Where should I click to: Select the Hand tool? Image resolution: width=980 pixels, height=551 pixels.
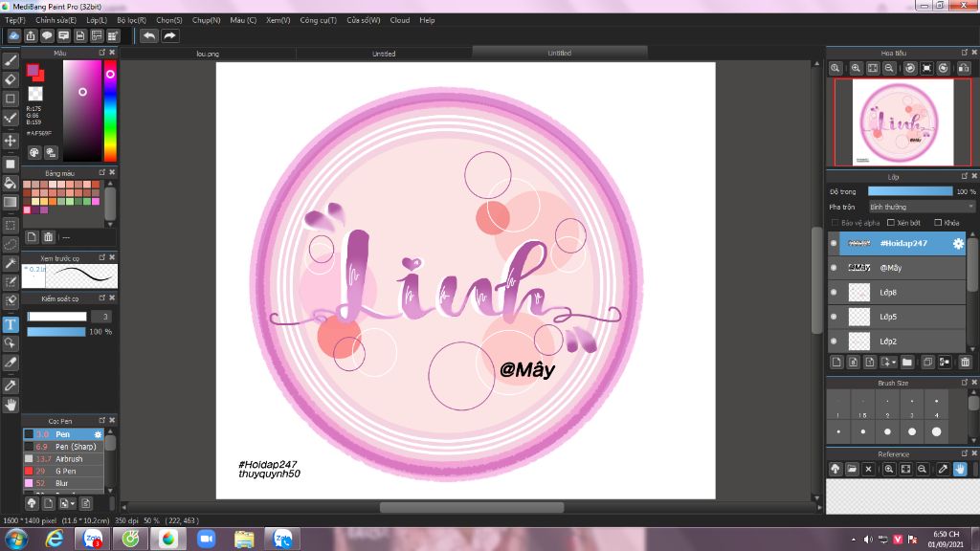(11, 405)
